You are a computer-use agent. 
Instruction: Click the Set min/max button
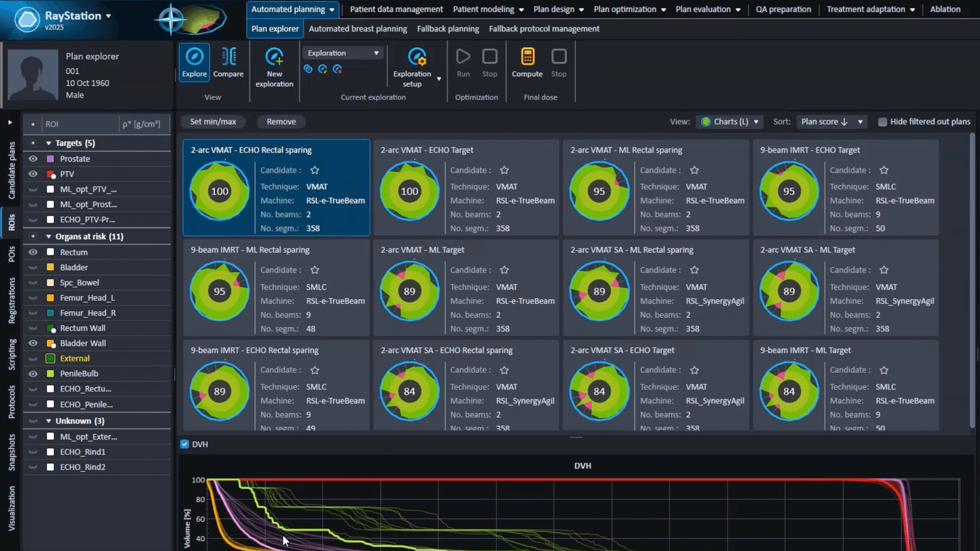pyautogui.click(x=213, y=122)
